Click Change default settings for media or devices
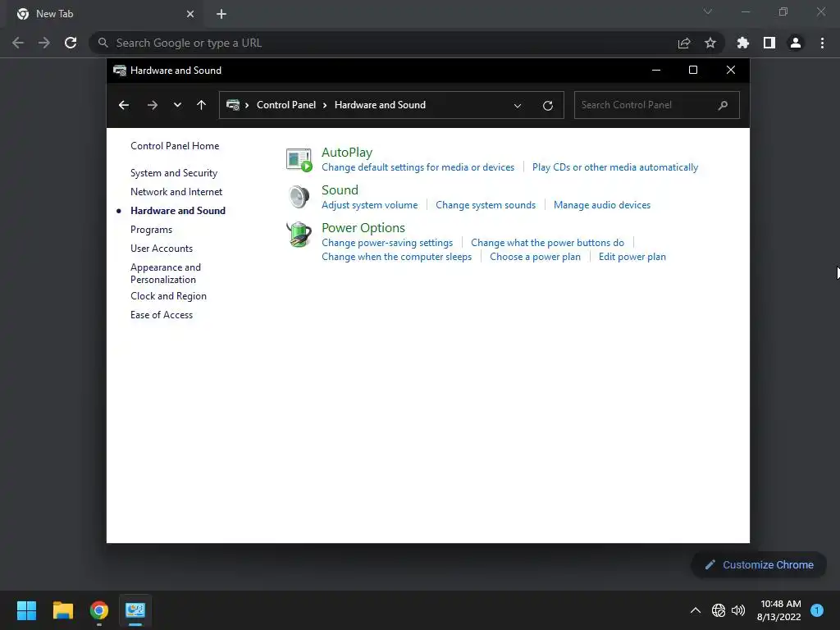 [418, 167]
